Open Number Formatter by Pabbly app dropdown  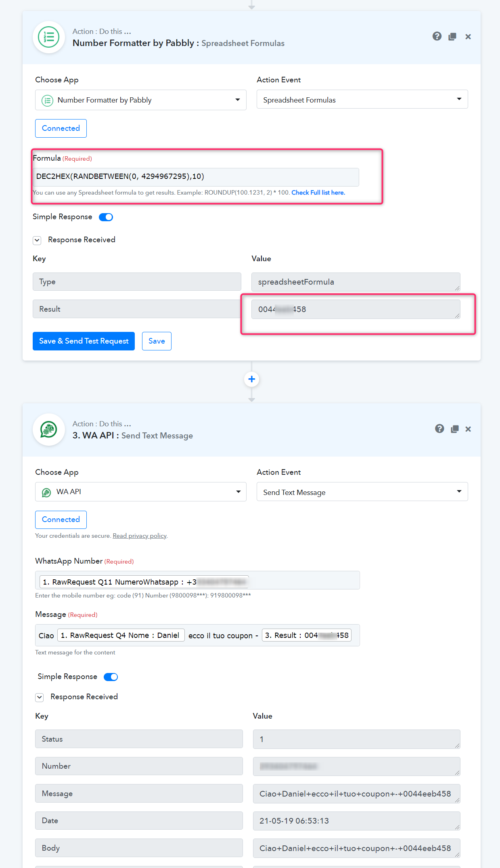click(141, 100)
